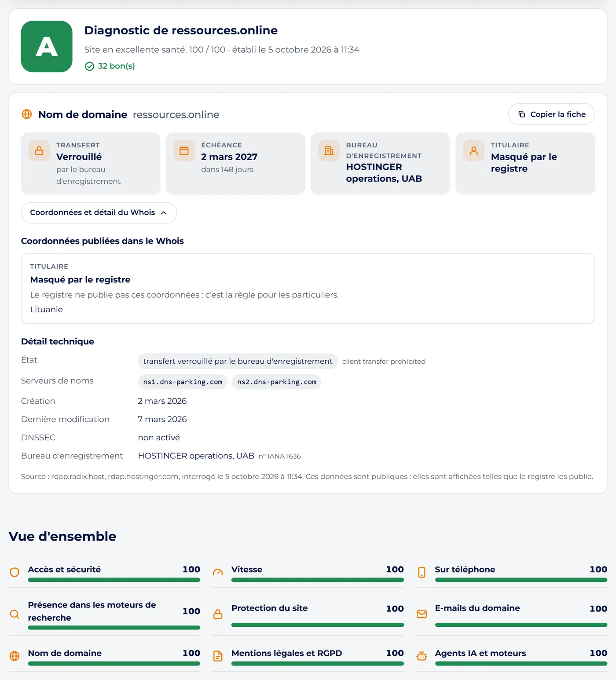Click the 'n° IANA 1636' text

click(280, 457)
